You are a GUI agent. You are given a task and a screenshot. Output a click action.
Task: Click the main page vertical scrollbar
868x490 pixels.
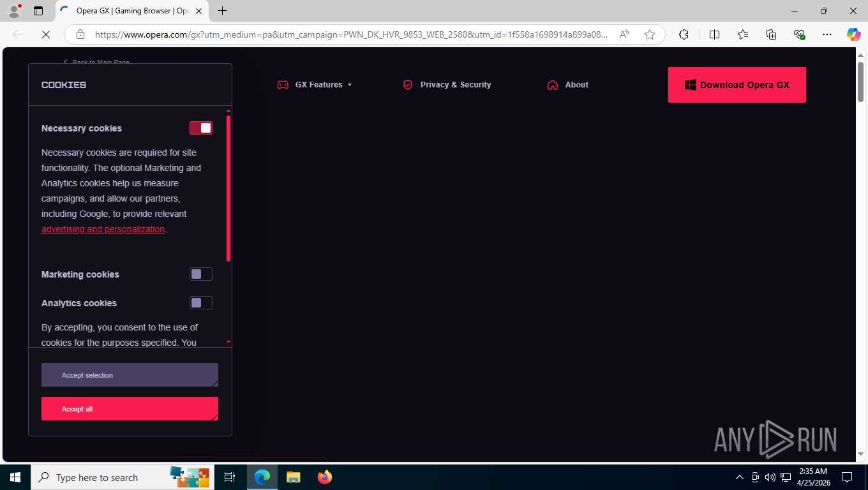[860, 82]
